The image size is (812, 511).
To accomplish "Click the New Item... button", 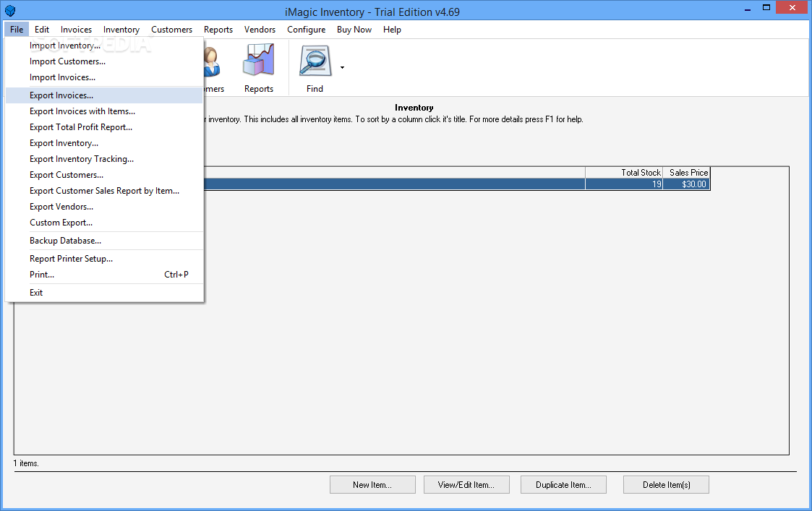I will coord(372,485).
